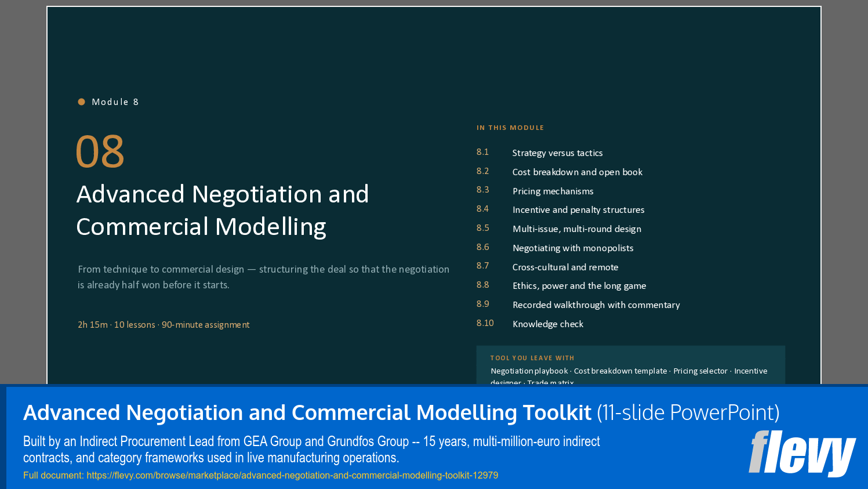The height and width of the screenshot is (489, 868).
Task: Click the Toolkit (11-slide PowerPoint) banner title
Action: [401, 413]
